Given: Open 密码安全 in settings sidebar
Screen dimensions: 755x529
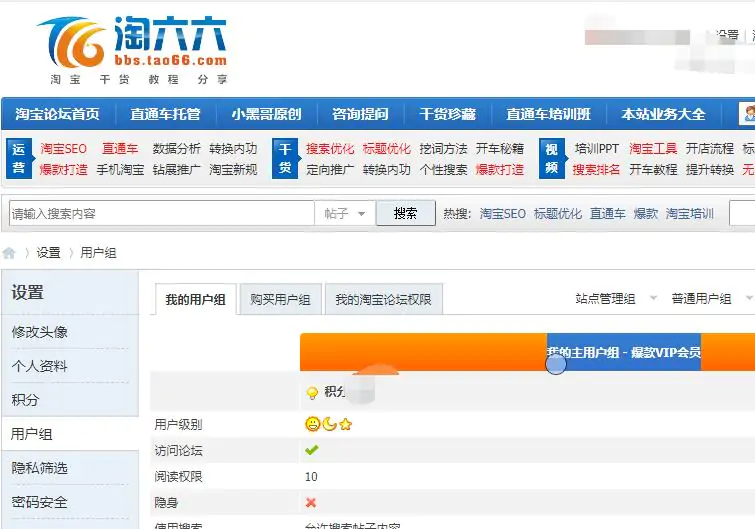Looking at the screenshot, I should tap(39, 502).
